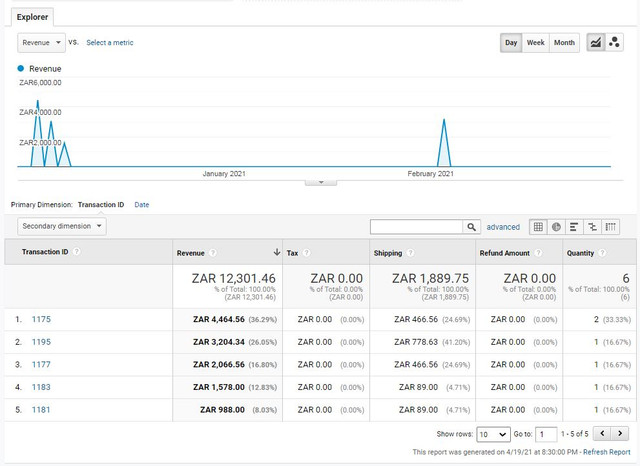Click the 1 - 5 of 5 pagination text

[575, 434]
